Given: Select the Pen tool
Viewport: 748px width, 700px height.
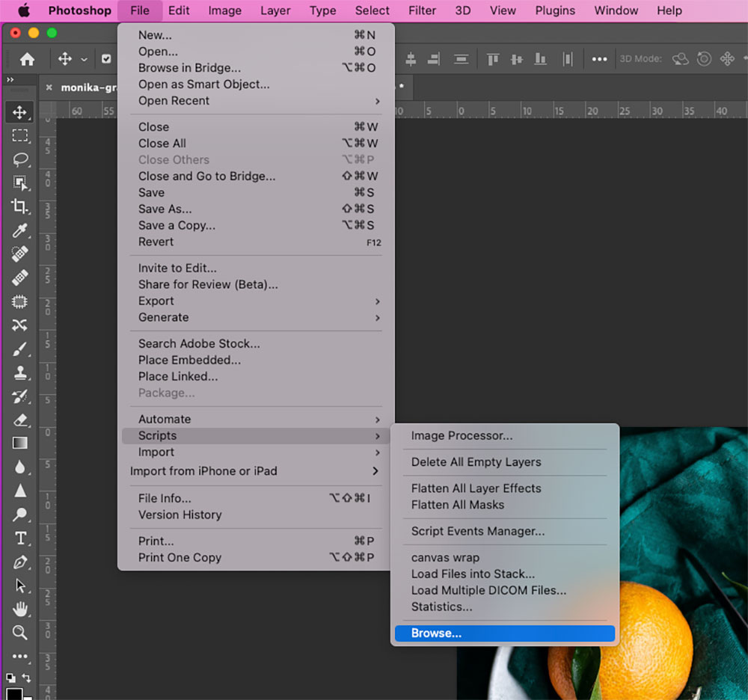Looking at the screenshot, I should [19, 562].
